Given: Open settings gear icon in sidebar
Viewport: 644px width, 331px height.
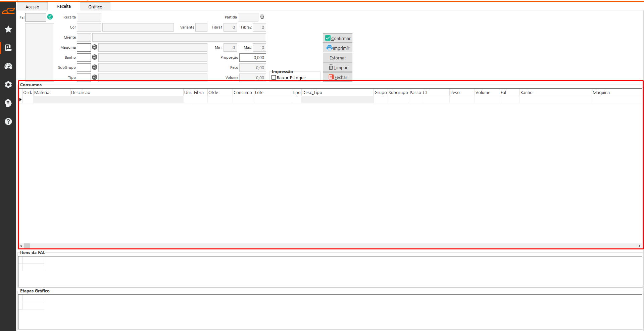Looking at the screenshot, I should pyautogui.click(x=8, y=85).
